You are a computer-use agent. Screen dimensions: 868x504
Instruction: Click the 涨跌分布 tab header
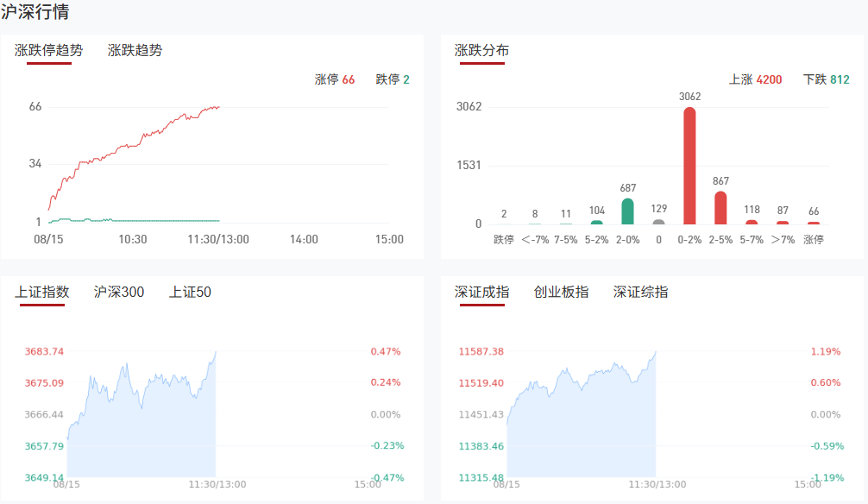click(x=481, y=50)
